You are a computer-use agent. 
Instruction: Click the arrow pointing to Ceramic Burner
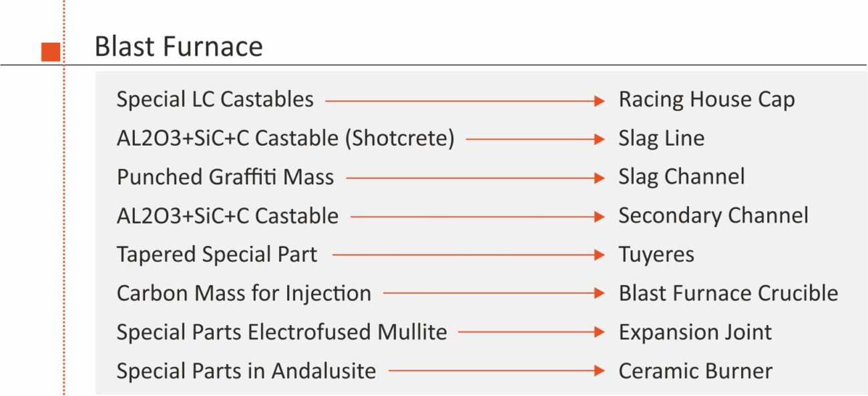(497, 371)
